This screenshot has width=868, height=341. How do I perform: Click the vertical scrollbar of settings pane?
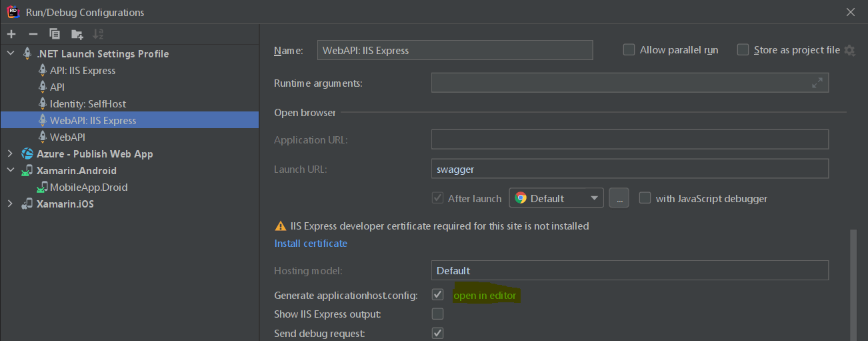coord(852,285)
